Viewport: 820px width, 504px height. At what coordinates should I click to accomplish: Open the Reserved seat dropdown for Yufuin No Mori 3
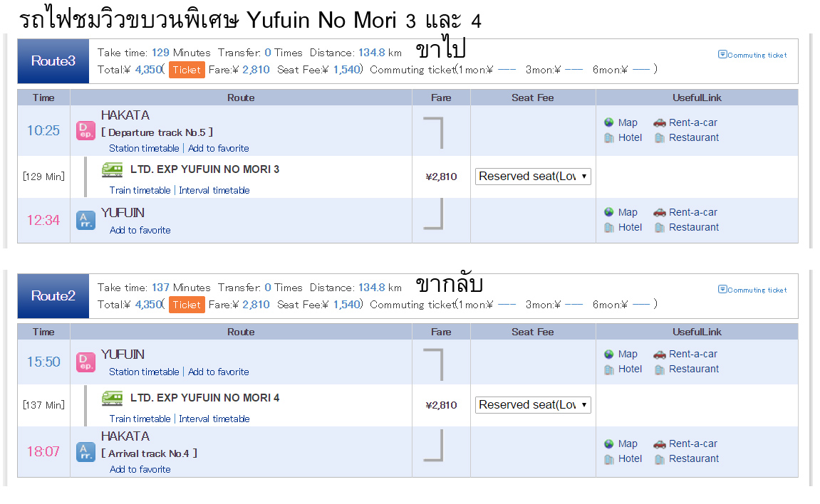(x=533, y=177)
